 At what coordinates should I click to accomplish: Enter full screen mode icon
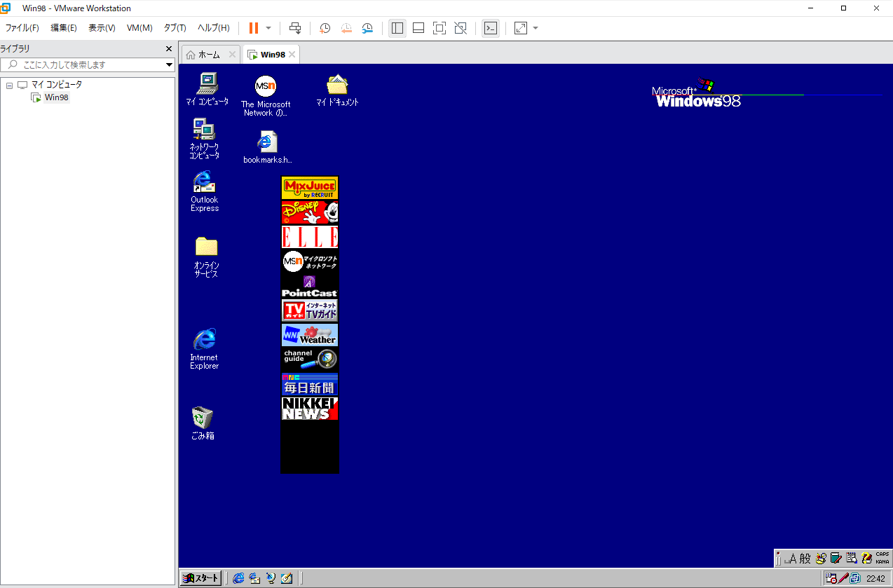click(439, 28)
